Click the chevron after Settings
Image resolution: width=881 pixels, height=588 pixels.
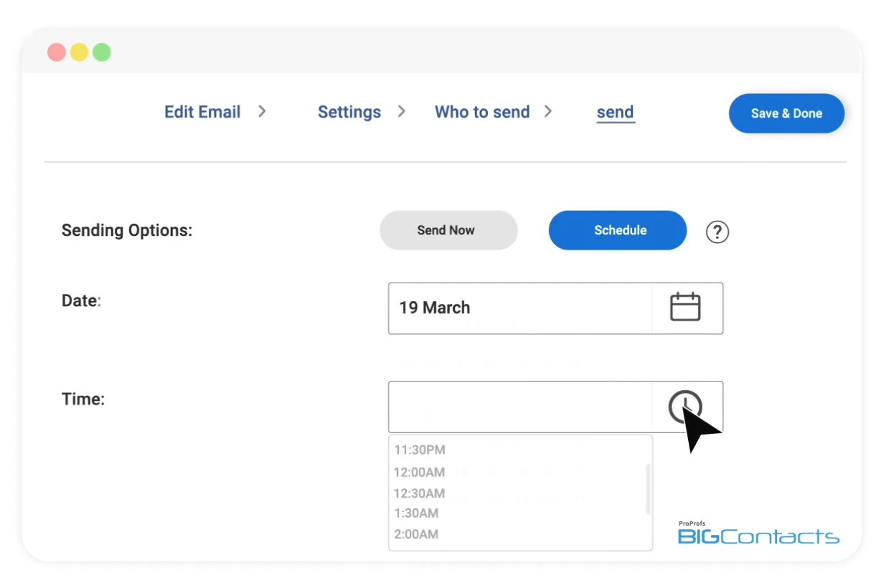pos(402,111)
